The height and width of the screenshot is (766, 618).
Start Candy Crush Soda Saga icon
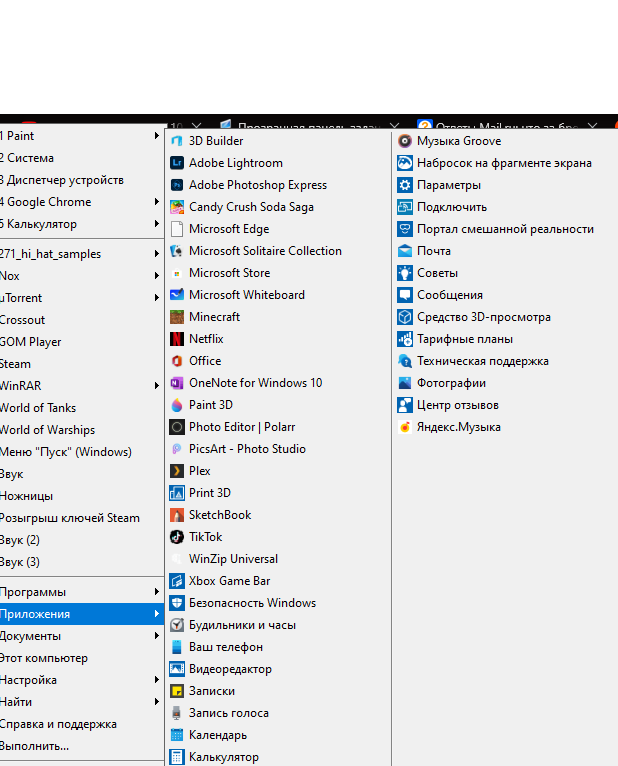[x=176, y=207]
